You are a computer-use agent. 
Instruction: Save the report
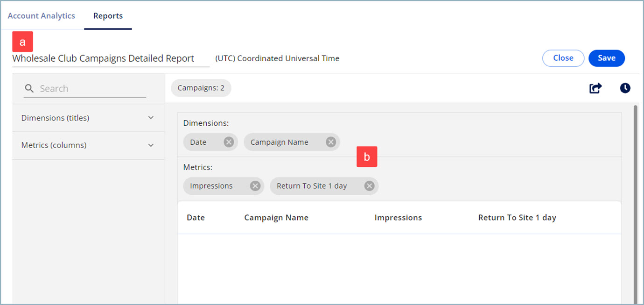coord(607,58)
